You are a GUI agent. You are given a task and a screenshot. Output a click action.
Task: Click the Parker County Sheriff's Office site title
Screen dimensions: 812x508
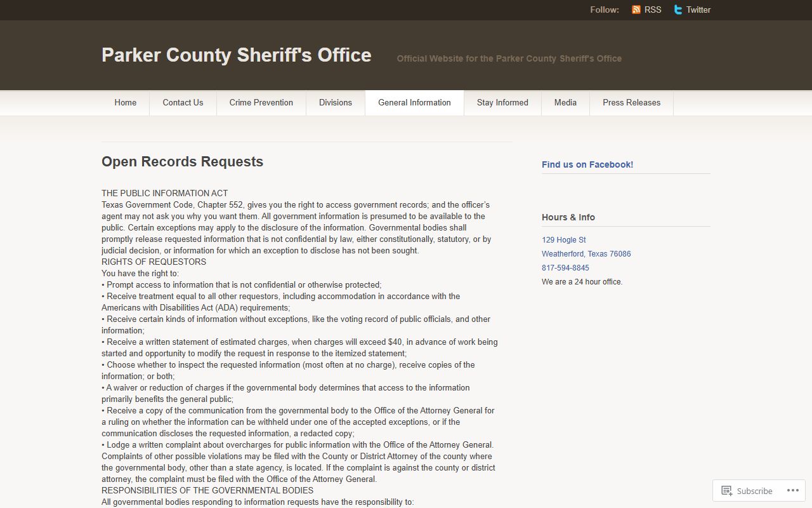click(x=237, y=55)
